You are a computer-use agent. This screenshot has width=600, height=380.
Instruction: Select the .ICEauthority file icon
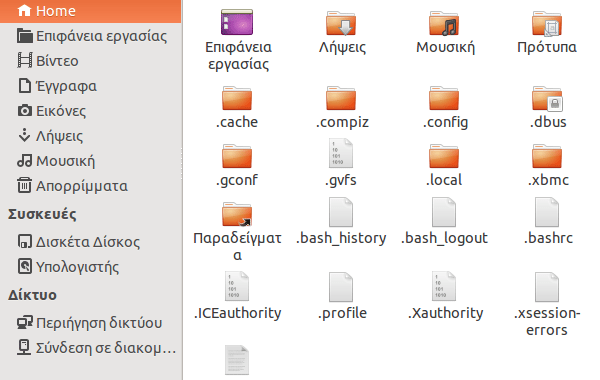(237, 286)
